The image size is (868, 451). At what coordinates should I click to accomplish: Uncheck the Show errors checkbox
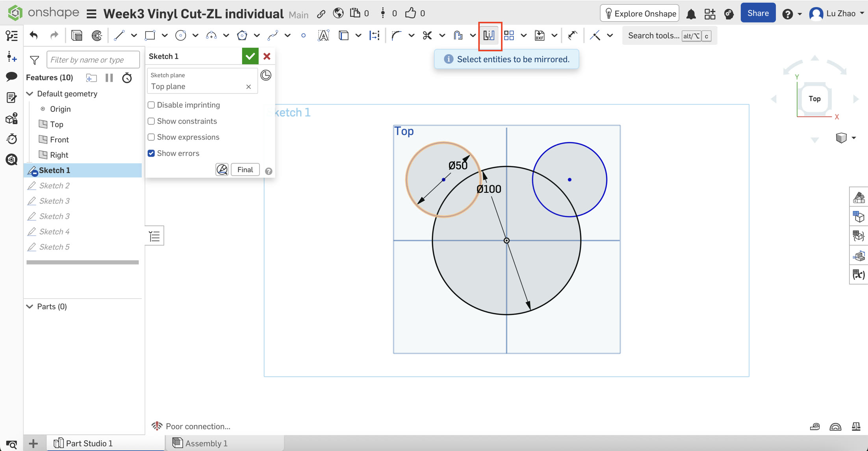151,153
